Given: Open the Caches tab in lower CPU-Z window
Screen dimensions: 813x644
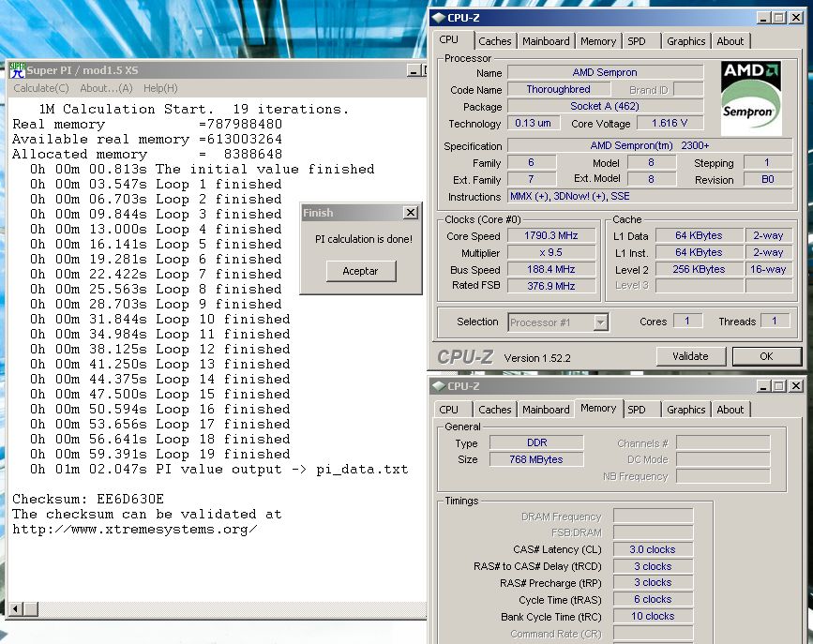Looking at the screenshot, I should [494, 410].
